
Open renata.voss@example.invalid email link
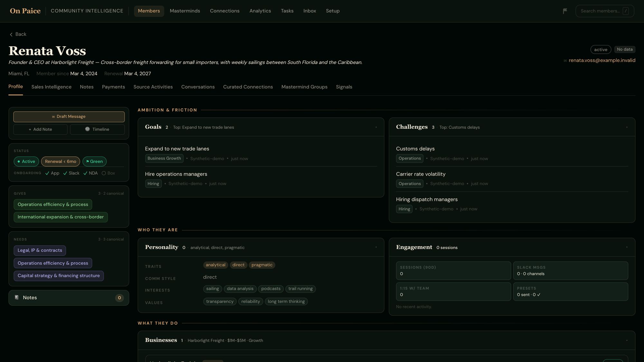coord(602,60)
